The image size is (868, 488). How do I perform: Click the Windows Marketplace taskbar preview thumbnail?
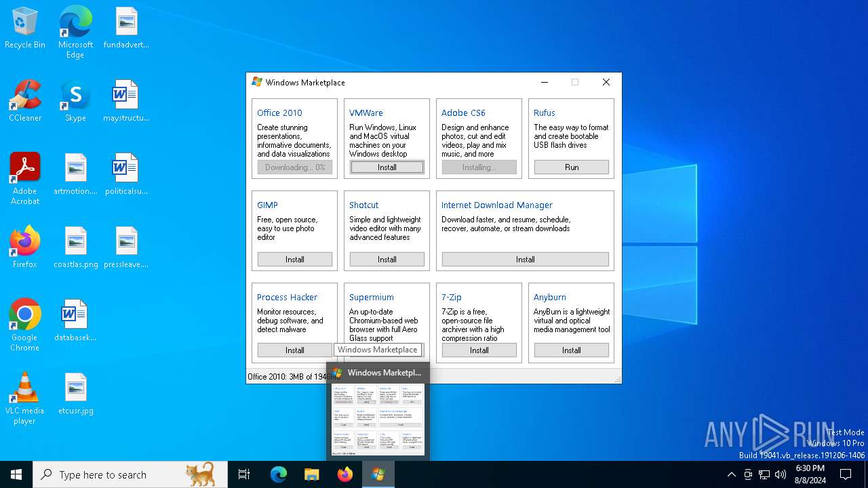[378, 420]
